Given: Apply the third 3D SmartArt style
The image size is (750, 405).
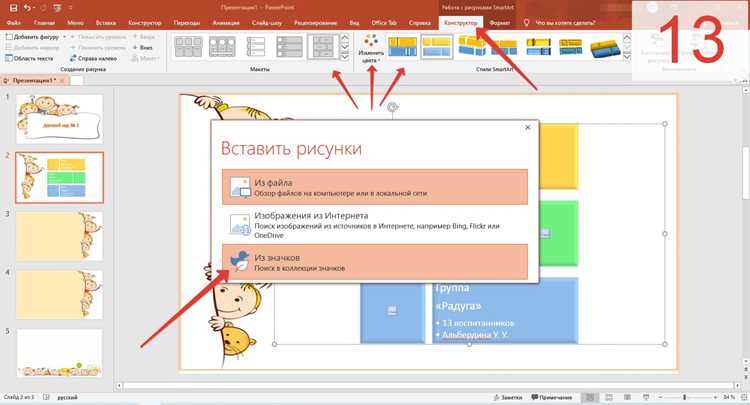Looking at the screenshot, I should click(472, 46).
